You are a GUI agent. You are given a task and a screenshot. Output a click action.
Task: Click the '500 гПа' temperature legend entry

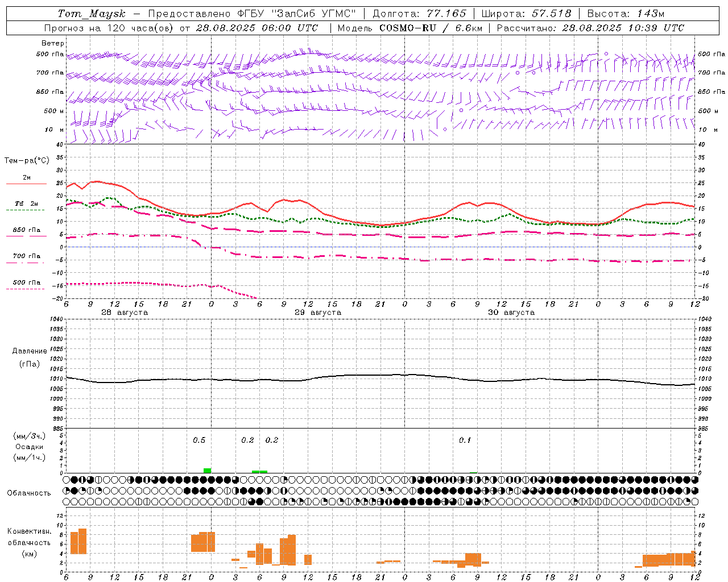tap(26, 282)
